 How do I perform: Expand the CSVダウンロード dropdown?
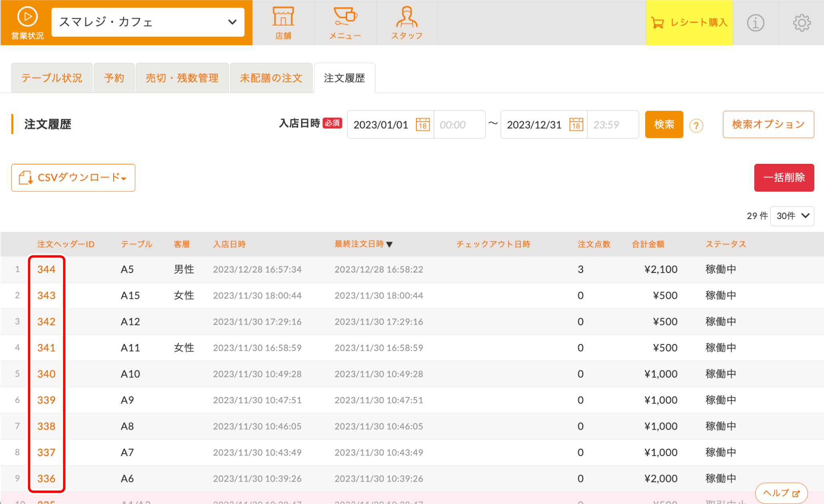[73, 177]
